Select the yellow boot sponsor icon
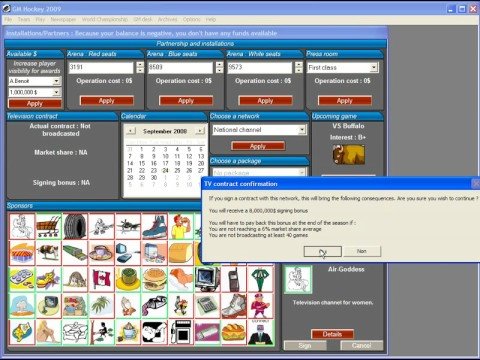This screenshot has height=360, width=480. 49,279
